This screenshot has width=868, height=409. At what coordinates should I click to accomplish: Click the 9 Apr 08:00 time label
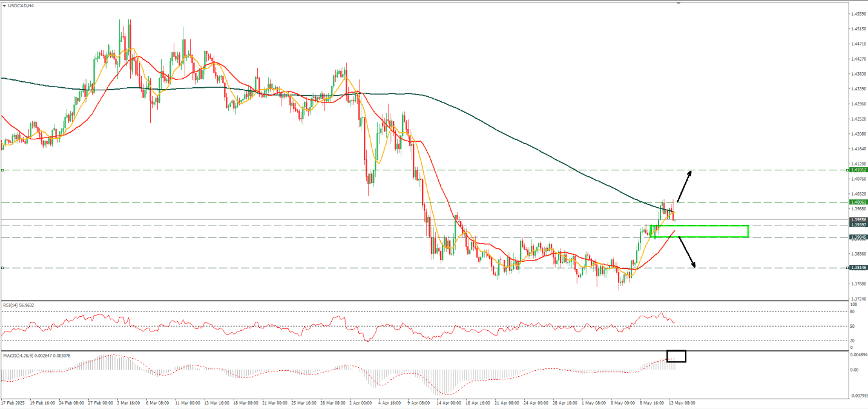click(419, 402)
